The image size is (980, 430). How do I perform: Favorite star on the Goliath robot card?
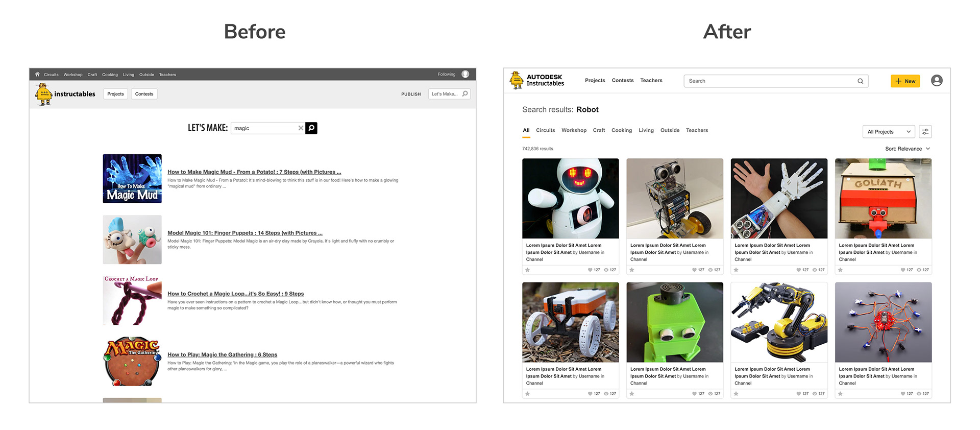coord(840,270)
